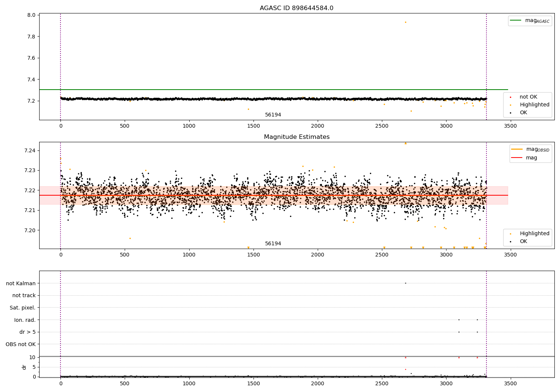Click the orange outlier point near magnitude 7.9
560x392 pixels.
pos(405,22)
